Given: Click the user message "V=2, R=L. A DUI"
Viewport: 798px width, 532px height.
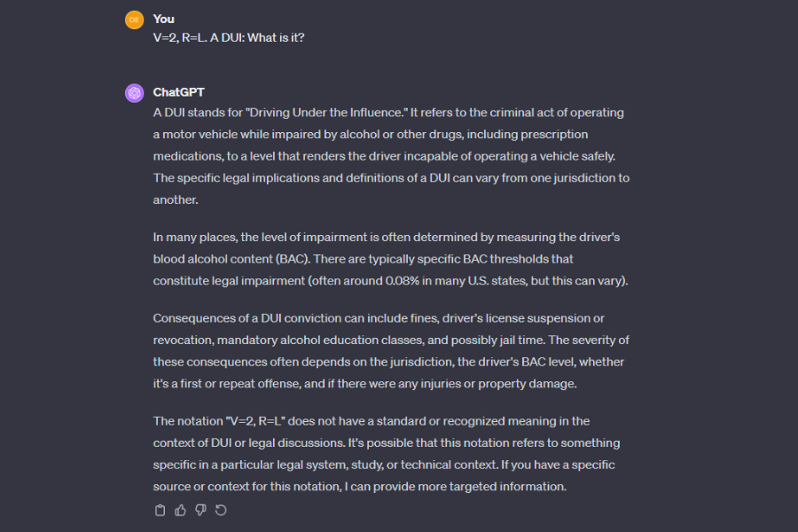Looking at the screenshot, I should pos(229,38).
